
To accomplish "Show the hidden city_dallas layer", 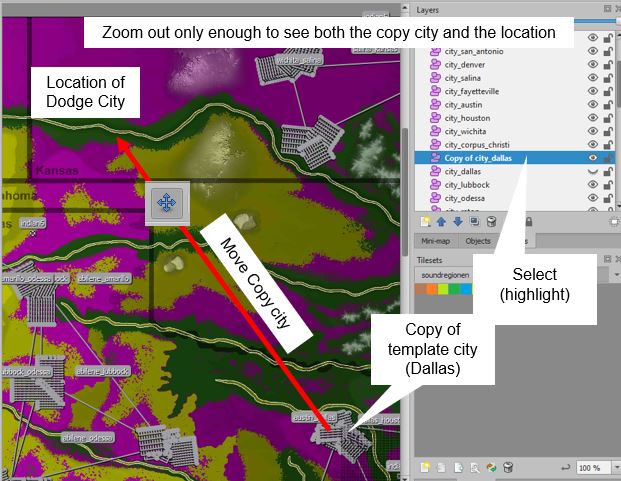I will point(593,172).
